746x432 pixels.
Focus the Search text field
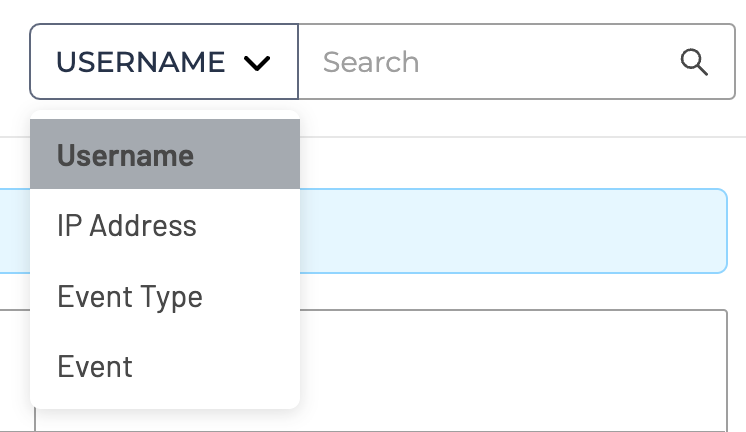pyautogui.click(x=490, y=62)
